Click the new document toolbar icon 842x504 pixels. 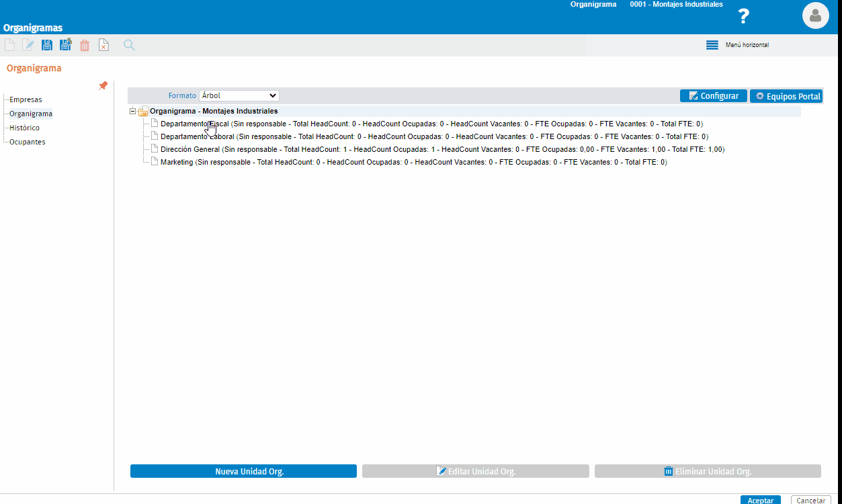(9, 45)
